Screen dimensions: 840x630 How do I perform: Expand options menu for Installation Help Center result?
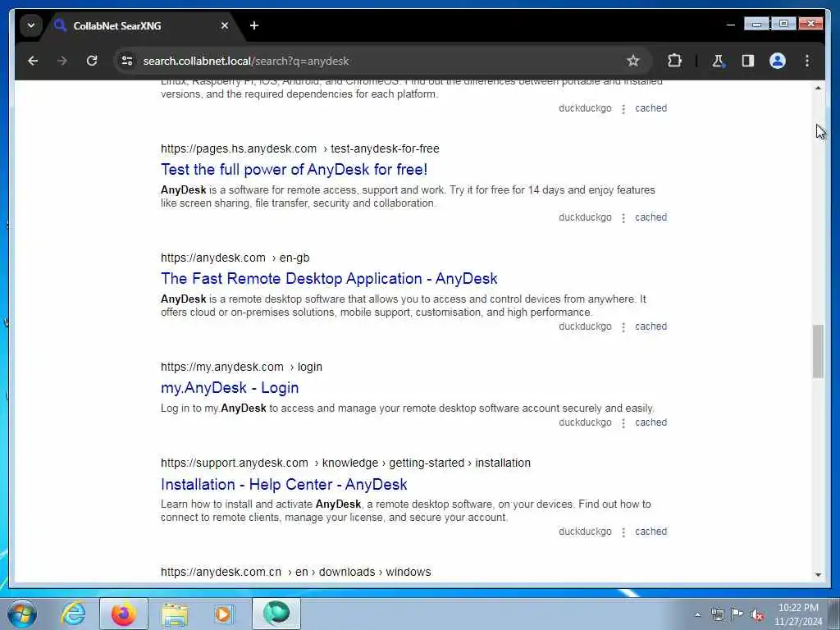tap(623, 532)
